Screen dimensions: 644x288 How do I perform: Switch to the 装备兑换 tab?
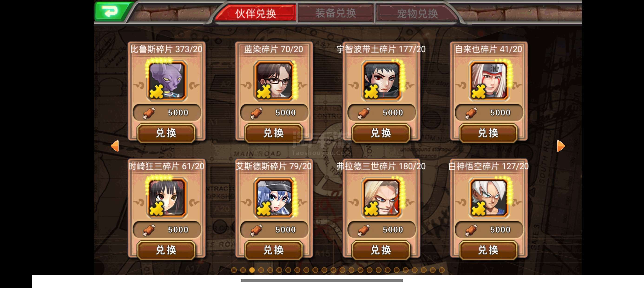click(x=335, y=13)
